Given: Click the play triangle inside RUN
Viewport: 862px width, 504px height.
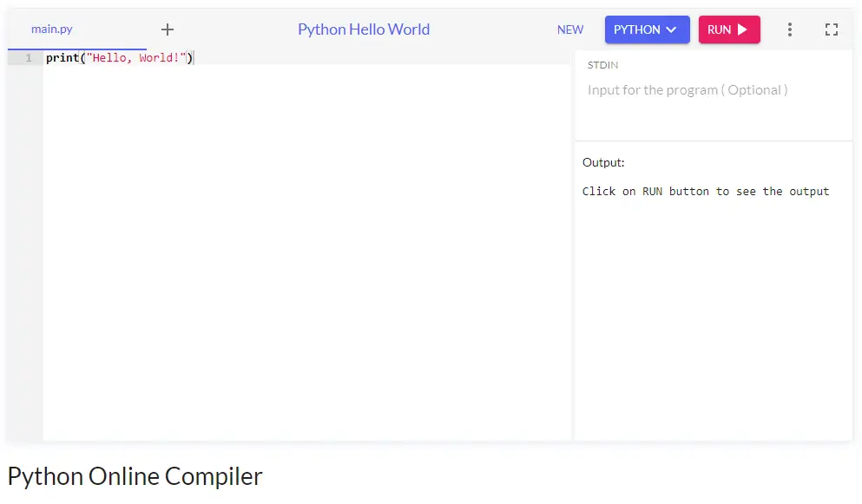Looking at the screenshot, I should (x=742, y=29).
